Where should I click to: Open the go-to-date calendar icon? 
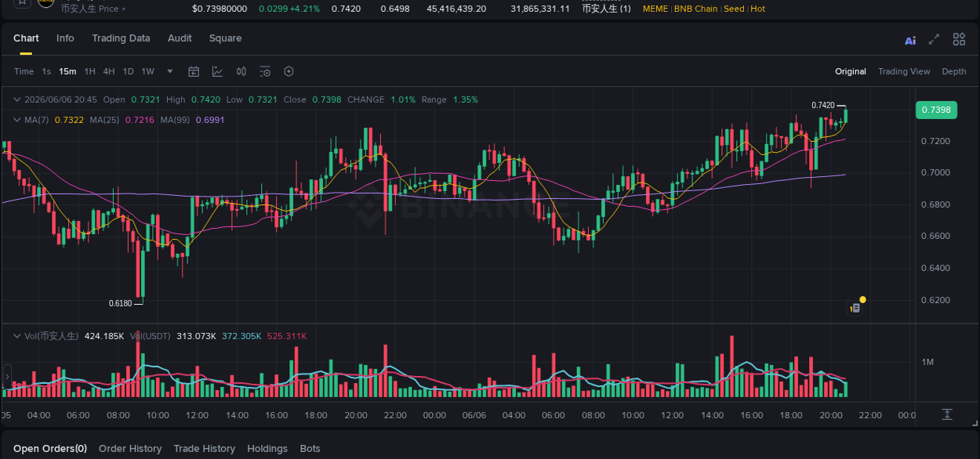pyautogui.click(x=194, y=71)
